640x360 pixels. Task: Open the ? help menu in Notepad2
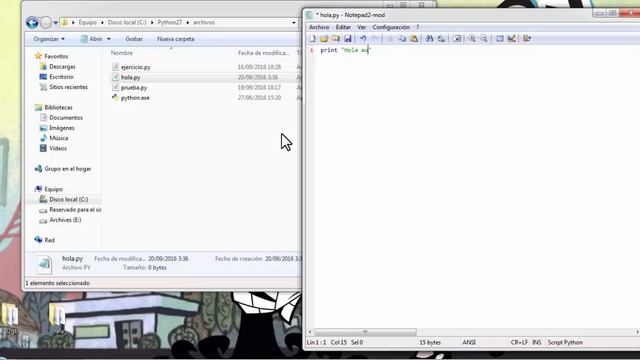418,27
